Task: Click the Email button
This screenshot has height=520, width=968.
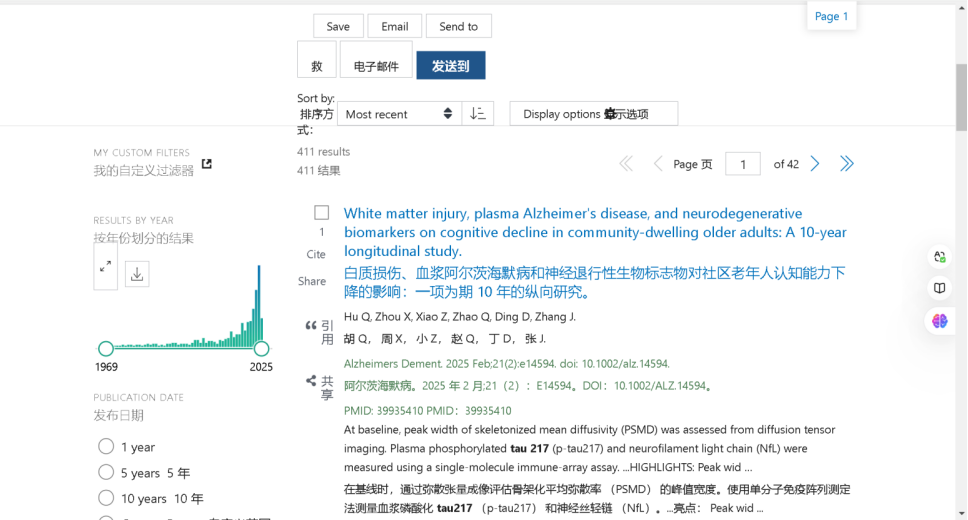Action: point(394,26)
